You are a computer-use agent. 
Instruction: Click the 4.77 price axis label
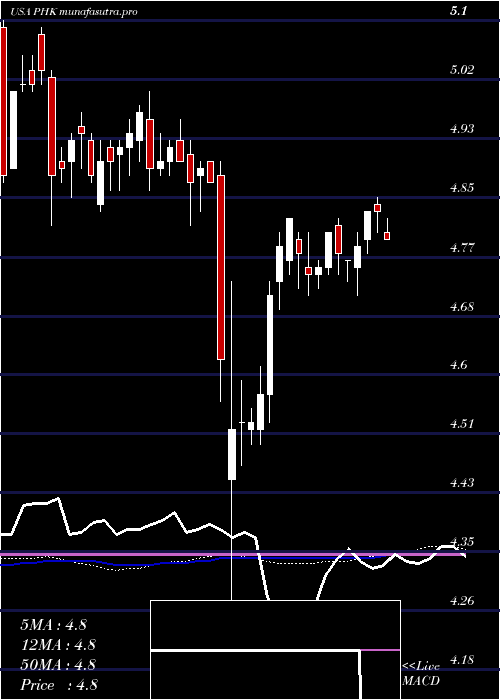pyautogui.click(x=462, y=247)
